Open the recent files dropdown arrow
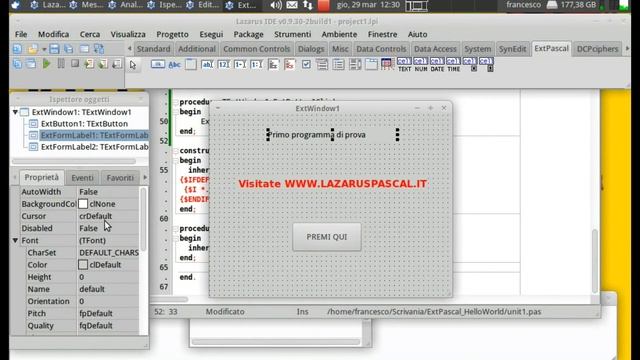This screenshot has height=360, width=640. (x=43, y=49)
